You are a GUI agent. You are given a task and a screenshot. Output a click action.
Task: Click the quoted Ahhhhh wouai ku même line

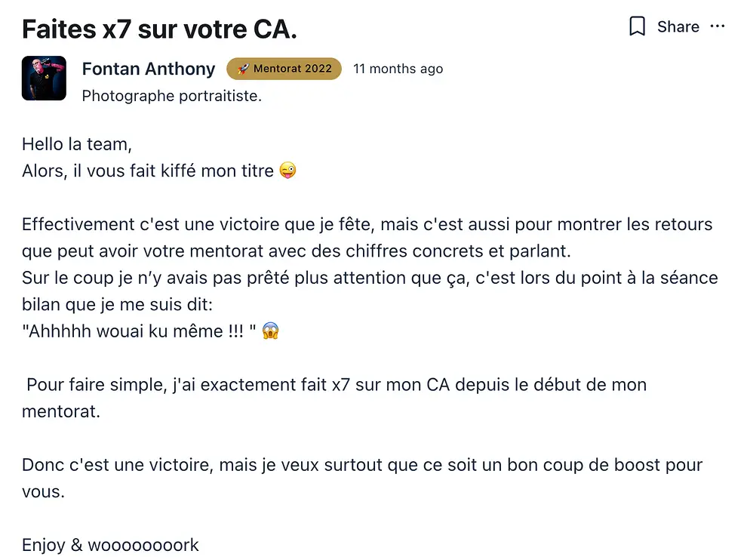(x=139, y=331)
